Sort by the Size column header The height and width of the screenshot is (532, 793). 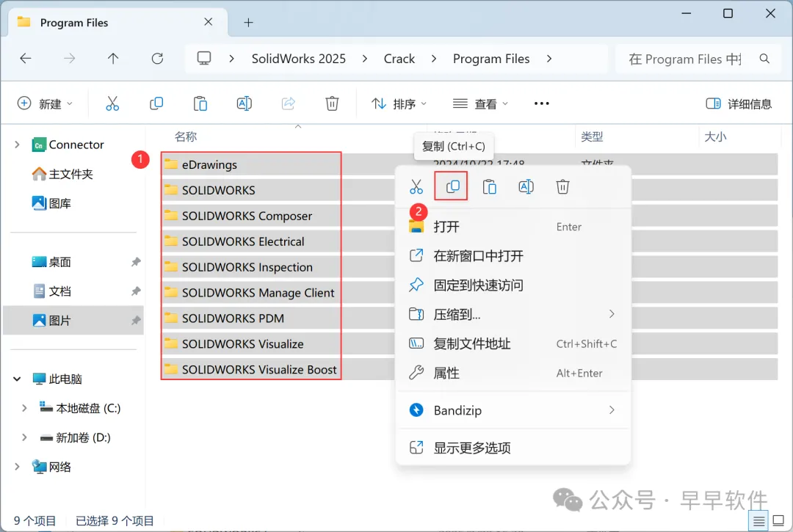click(x=715, y=136)
